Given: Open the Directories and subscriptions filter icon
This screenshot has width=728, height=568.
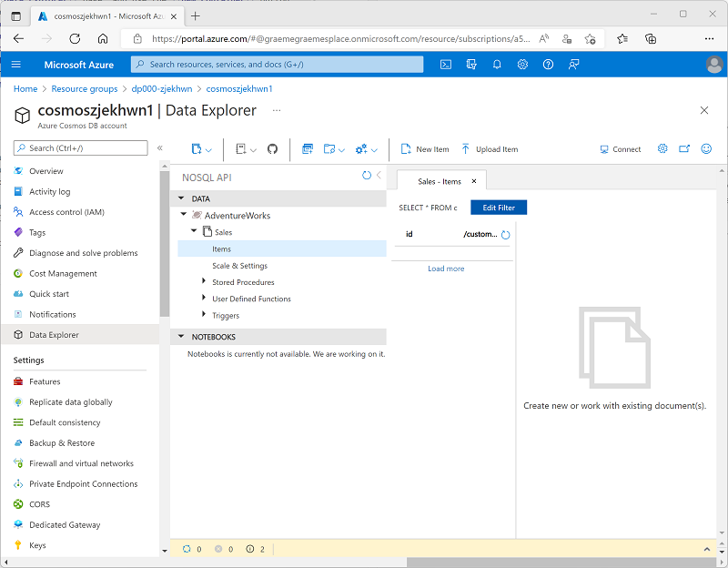Looking at the screenshot, I should pos(471,65).
